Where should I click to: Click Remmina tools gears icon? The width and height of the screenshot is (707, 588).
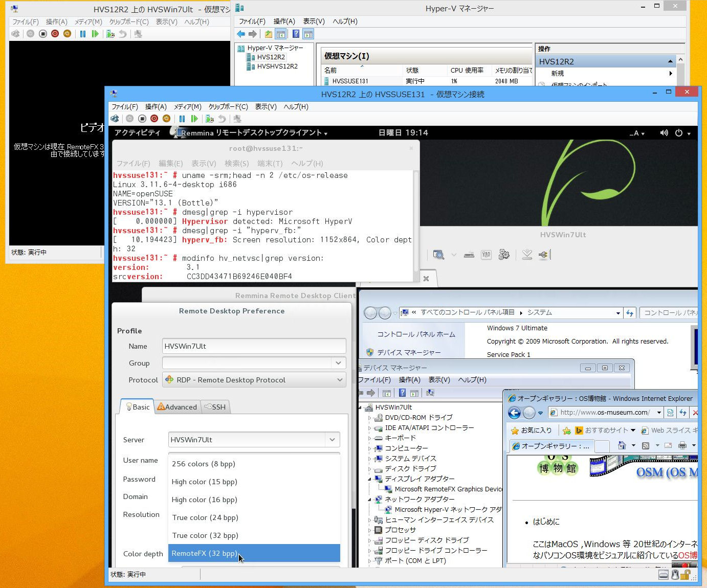[504, 255]
